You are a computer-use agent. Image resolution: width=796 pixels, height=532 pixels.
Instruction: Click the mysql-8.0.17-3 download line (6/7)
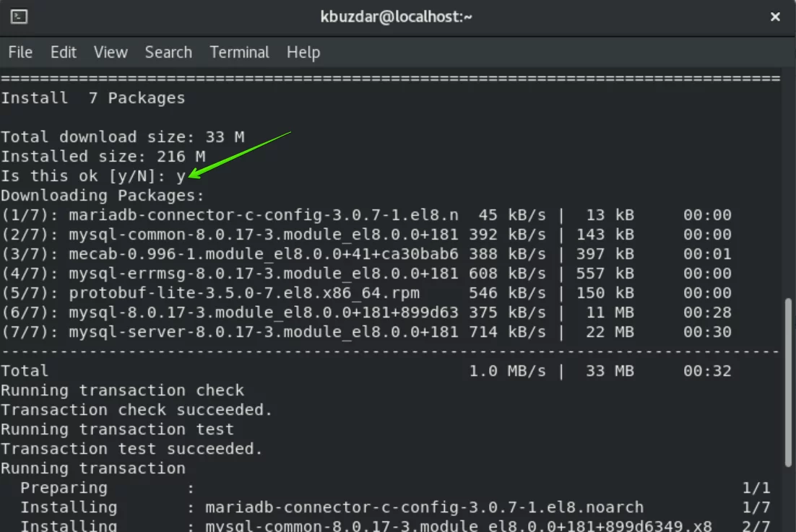click(x=366, y=313)
